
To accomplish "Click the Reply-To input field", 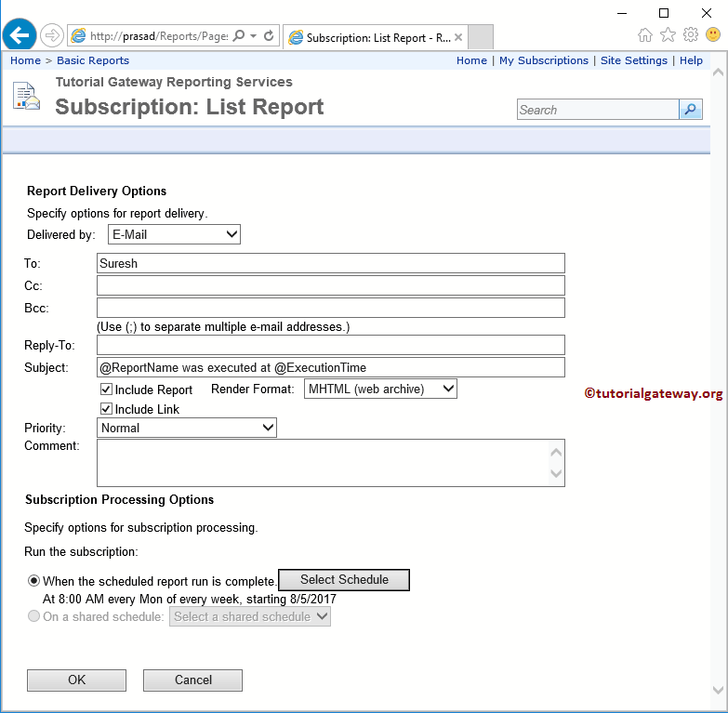I will (331, 345).
